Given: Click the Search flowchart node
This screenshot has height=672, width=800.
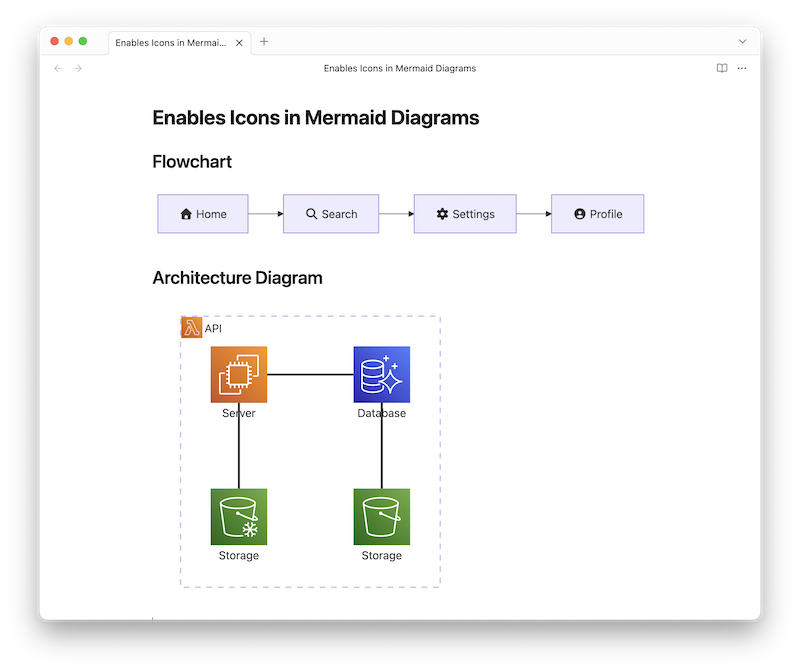Looking at the screenshot, I should pyautogui.click(x=331, y=214).
